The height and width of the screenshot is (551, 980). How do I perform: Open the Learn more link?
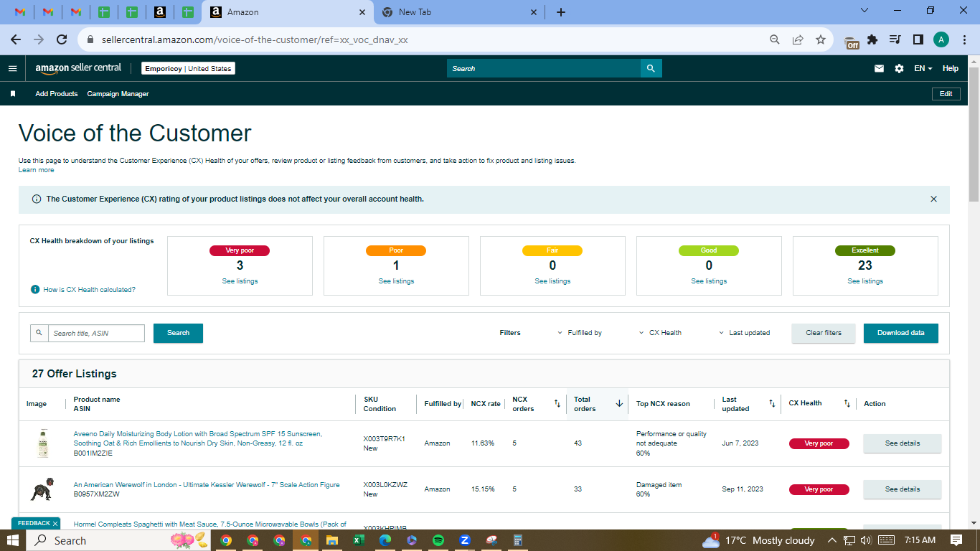[36, 170]
